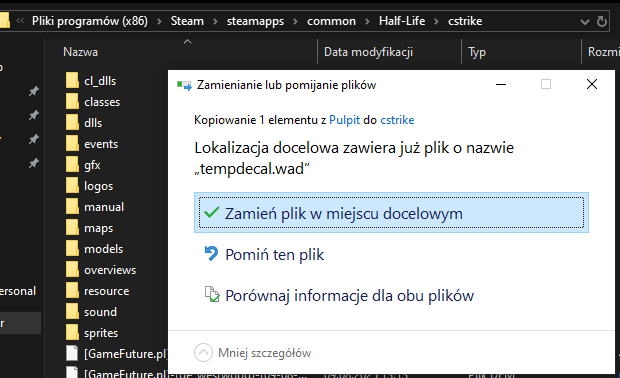The image size is (620, 378).
Task: Select the 'overviews' folder
Action: tap(110, 270)
